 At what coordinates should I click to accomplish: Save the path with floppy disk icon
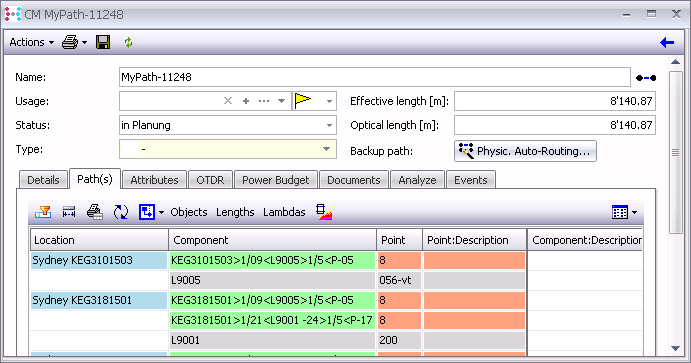103,42
